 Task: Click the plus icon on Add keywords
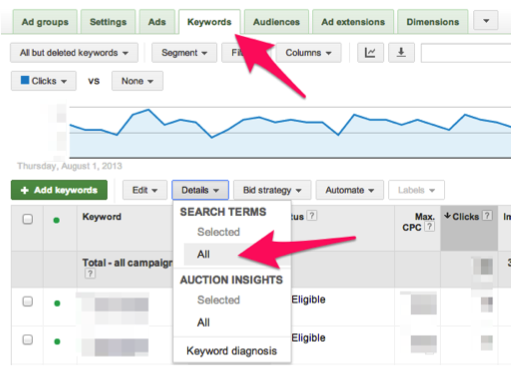click(x=25, y=190)
